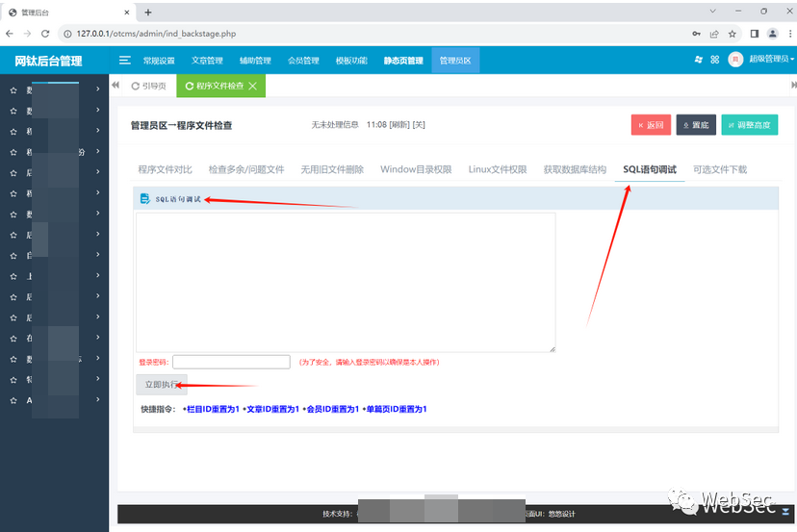Image resolution: width=797 pixels, height=532 pixels.
Task: Click the [关] link beside the time
Action: point(419,124)
